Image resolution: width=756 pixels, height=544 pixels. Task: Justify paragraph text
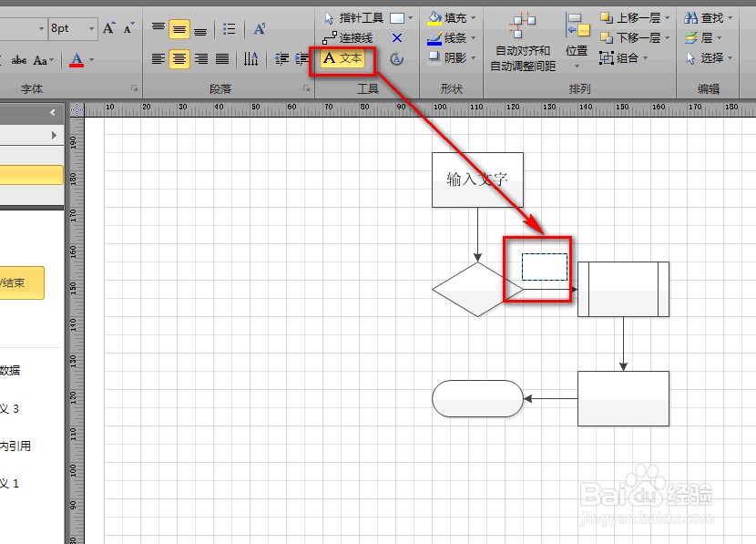tap(222, 59)
